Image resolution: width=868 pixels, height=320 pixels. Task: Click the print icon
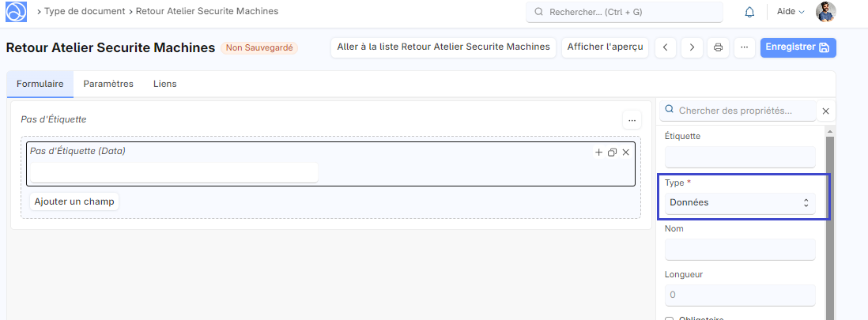(x=719, y=47)
